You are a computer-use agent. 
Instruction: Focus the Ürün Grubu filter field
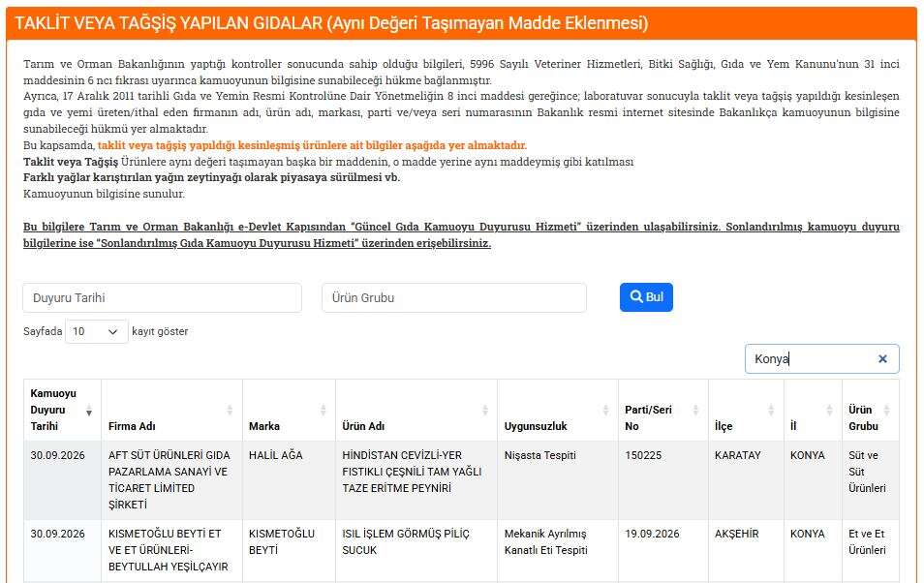point(453,297)
